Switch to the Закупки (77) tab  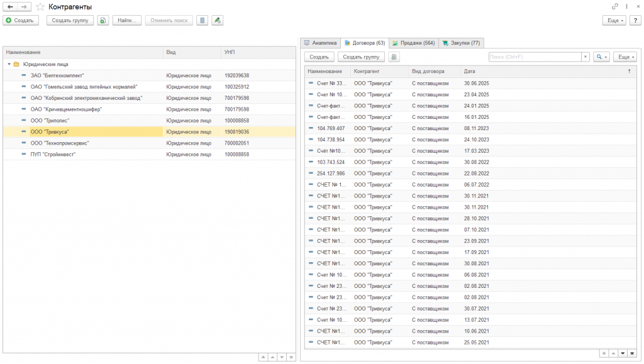pos(461,43)
